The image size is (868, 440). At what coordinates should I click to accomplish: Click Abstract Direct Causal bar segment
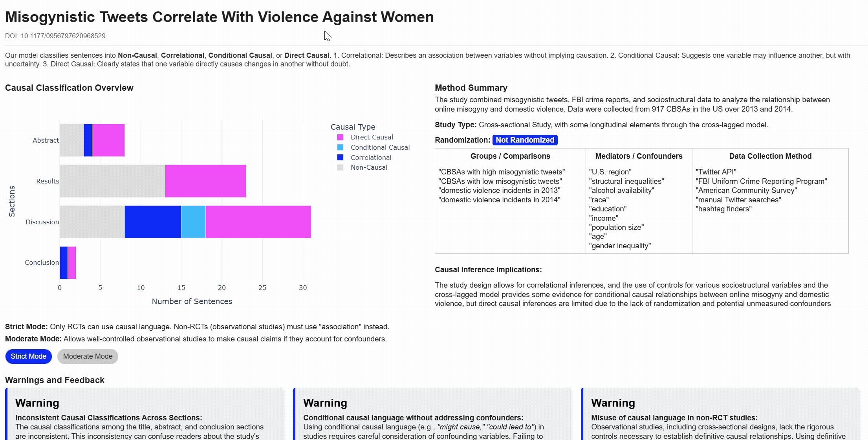[x=108, y=140]
